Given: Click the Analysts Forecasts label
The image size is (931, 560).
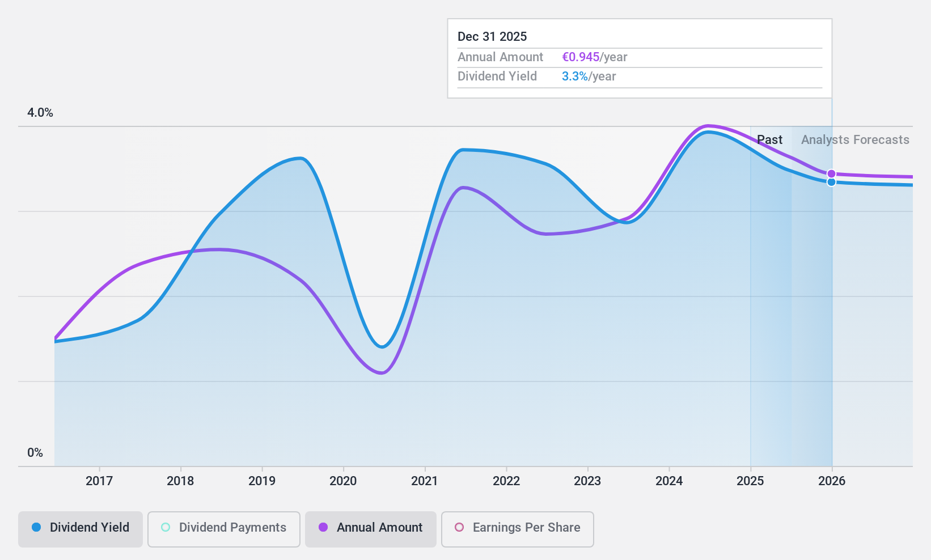Looking at the screenshot, I should (x=855, y=140).
